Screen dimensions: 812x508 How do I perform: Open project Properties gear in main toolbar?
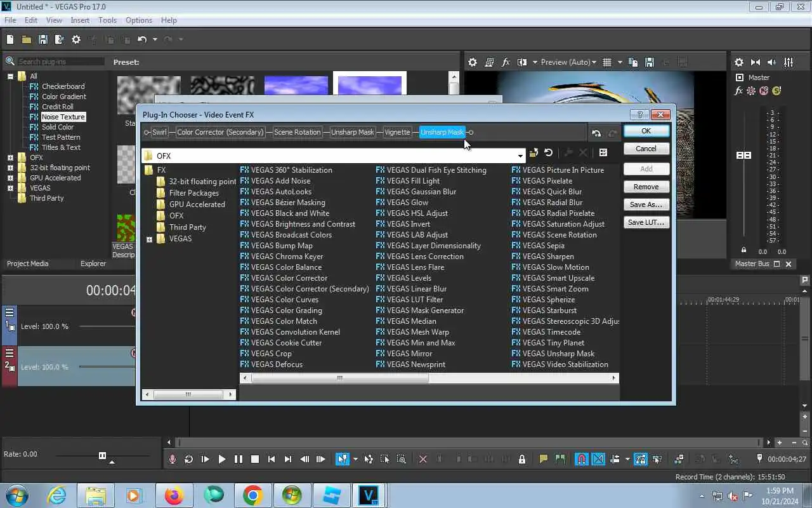pyautogui.click(x=76, y=39)
